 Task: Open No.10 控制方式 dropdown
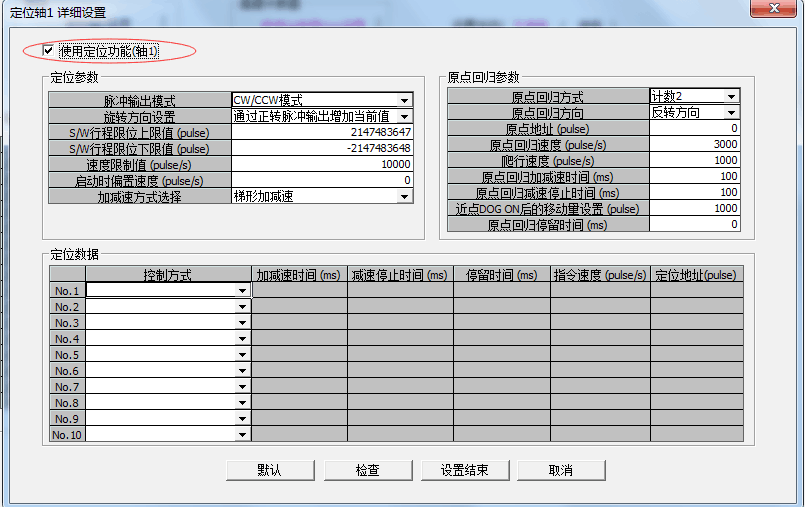tap(242, 435)
